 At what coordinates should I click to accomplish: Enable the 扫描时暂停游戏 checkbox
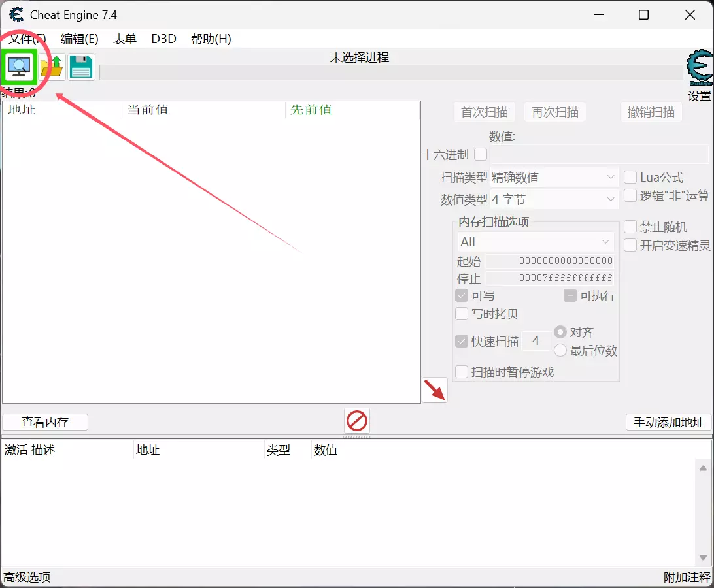click(462, 372)
